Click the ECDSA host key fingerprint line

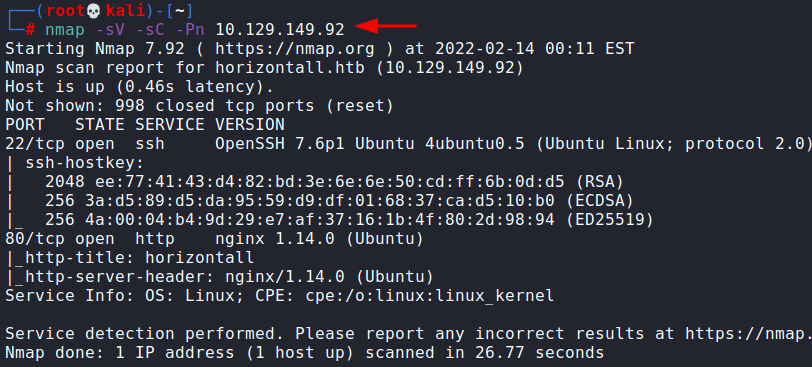coord(339,201)
